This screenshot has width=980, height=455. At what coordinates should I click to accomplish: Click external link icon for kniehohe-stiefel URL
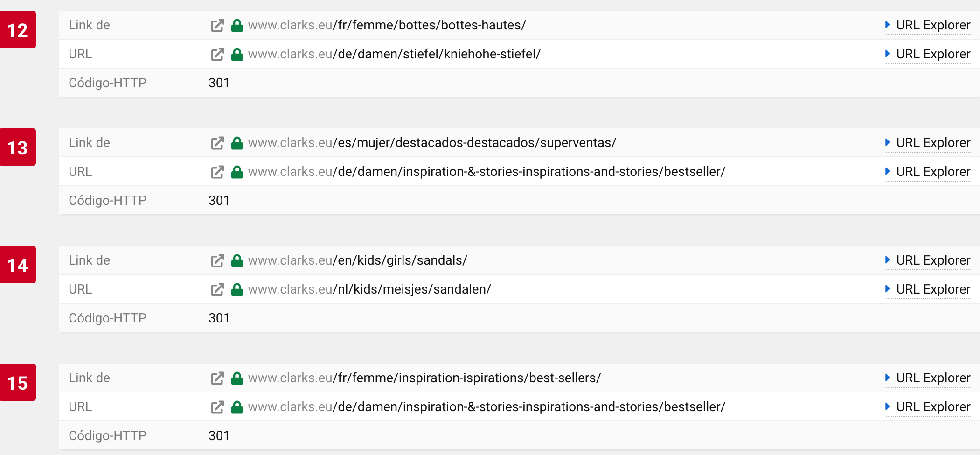pos(217,54)
